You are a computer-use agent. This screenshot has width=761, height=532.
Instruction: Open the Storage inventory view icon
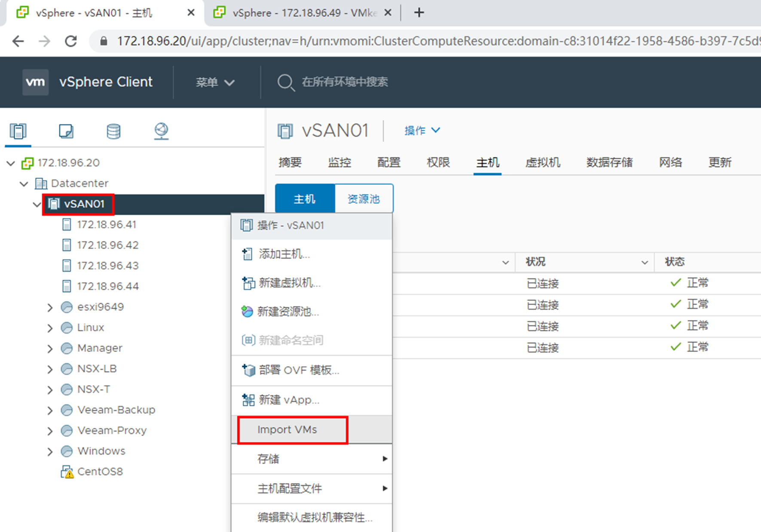click(x=113, y=131)
